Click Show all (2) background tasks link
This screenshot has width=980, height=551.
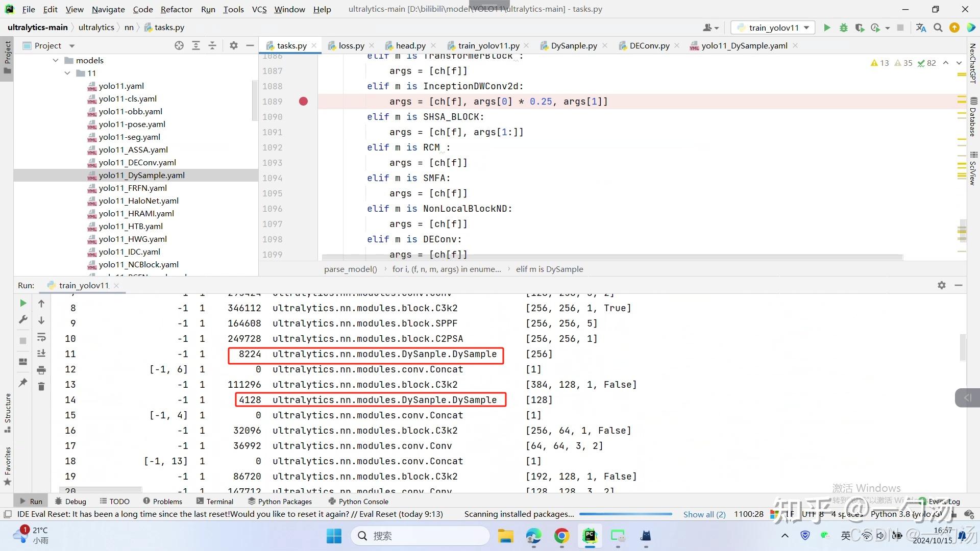point(704,514)
